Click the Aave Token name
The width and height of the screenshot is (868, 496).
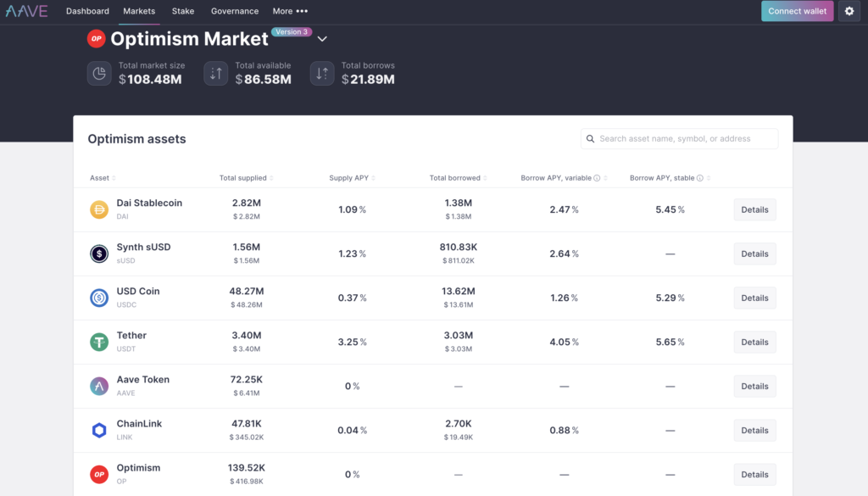(142, 380)
